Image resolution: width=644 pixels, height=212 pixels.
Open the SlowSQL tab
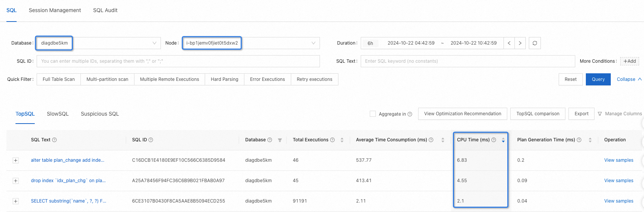[58, 114]
